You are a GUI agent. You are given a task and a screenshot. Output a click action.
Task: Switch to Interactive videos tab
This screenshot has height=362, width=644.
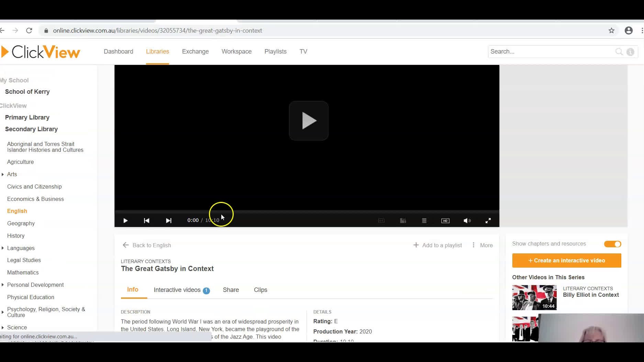(x=181, y=290)
